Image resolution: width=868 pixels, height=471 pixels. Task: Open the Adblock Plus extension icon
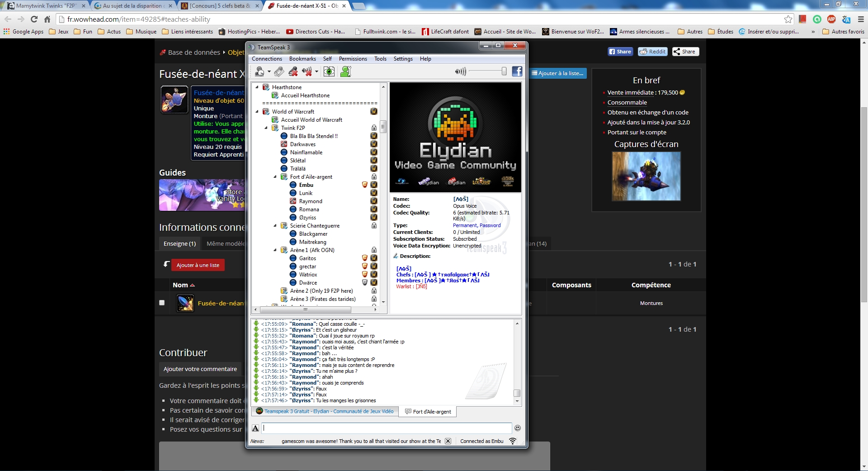coord(831,19)
